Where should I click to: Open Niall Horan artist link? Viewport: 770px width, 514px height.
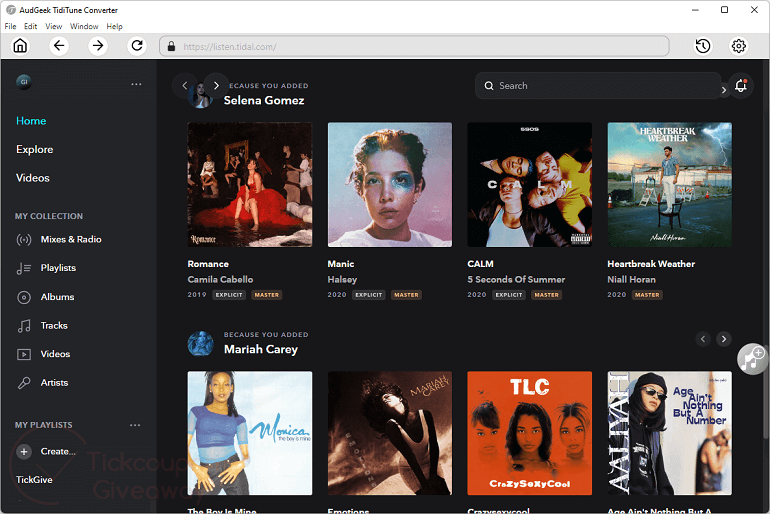[x=631, y=279]
